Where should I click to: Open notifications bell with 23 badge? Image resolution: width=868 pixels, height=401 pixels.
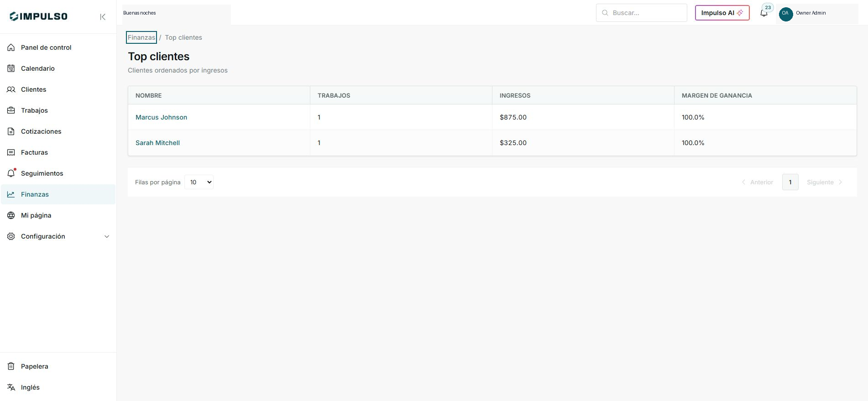pos(764,13)
